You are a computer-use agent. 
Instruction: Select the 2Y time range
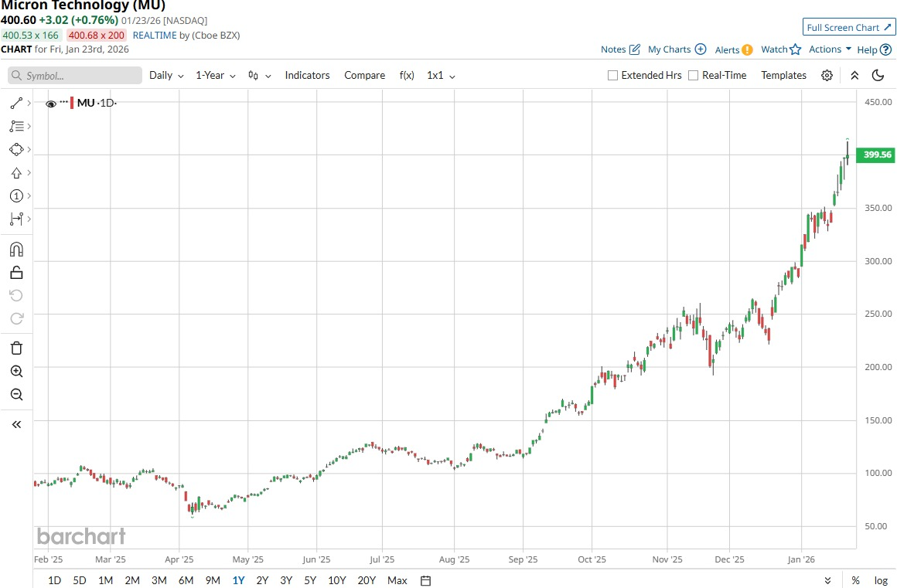pos(263,580)
